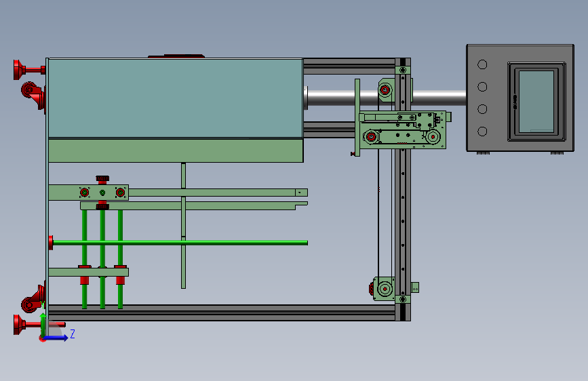
Task: Click the topmost round button on control box
Action: click(x=482, y=64)
